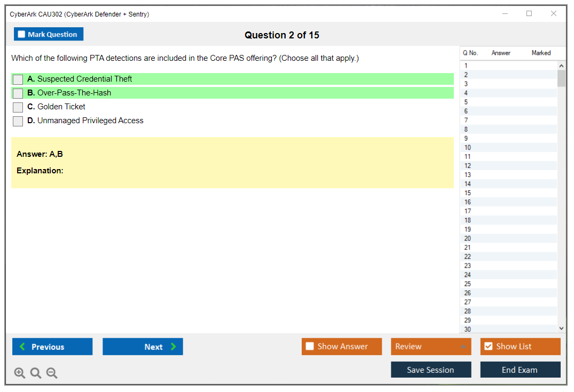Check option A Suspected Credential Theft
Image resolution: width=574 pixels, height=392 pixels.
click(x=18, y=79)
